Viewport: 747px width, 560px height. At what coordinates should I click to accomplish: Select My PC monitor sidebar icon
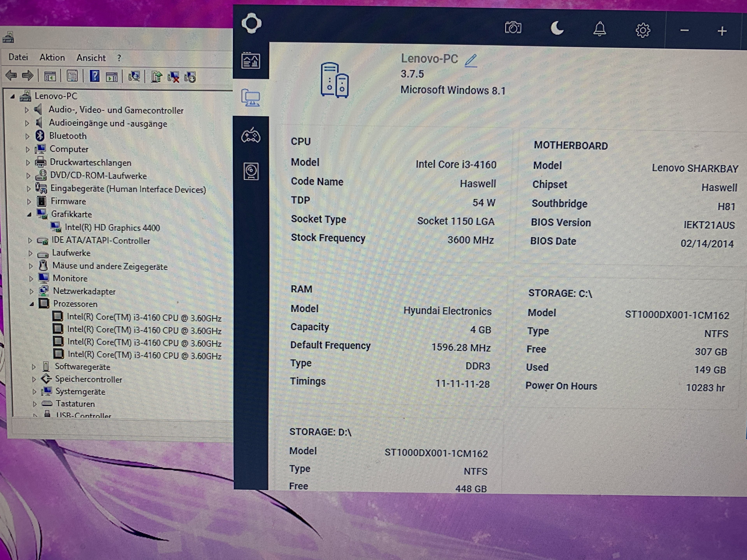pos(251,98)
